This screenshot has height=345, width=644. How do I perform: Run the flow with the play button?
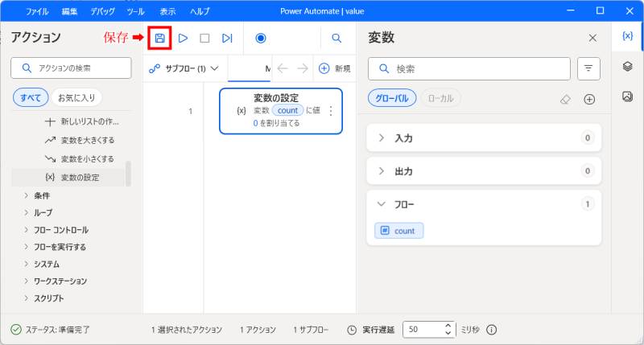(183, 38)
